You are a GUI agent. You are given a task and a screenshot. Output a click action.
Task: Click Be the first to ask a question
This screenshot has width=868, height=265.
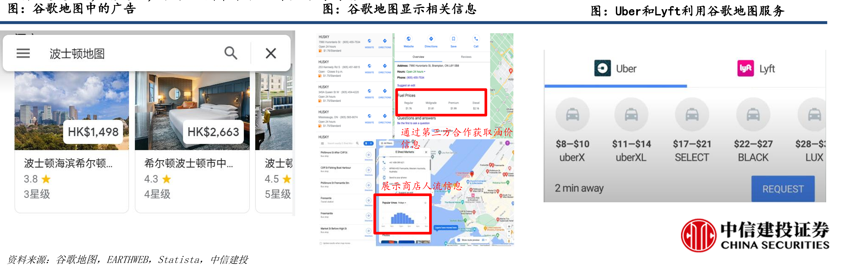[x=413, y=123]
